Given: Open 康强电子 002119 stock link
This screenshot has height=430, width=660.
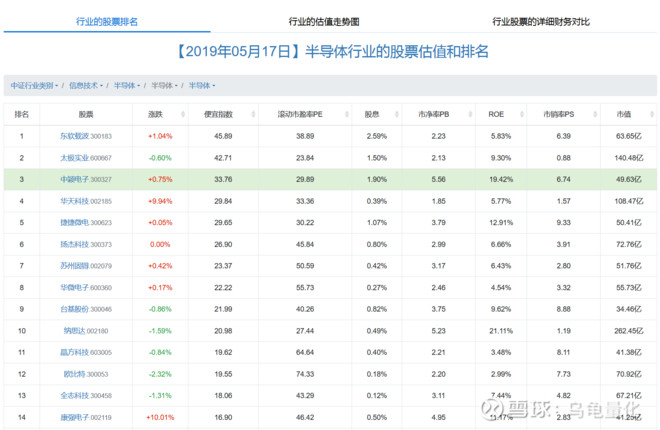Looking at the screenshot, I should [86, 417].
